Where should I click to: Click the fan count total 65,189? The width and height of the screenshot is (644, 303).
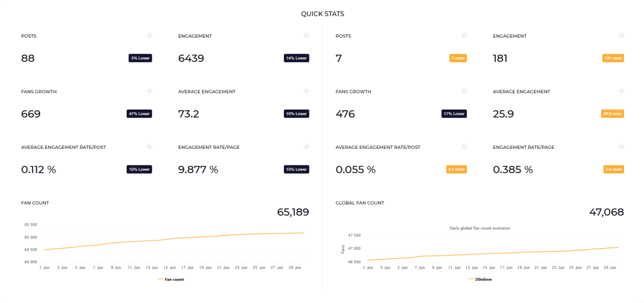(293, 212)
